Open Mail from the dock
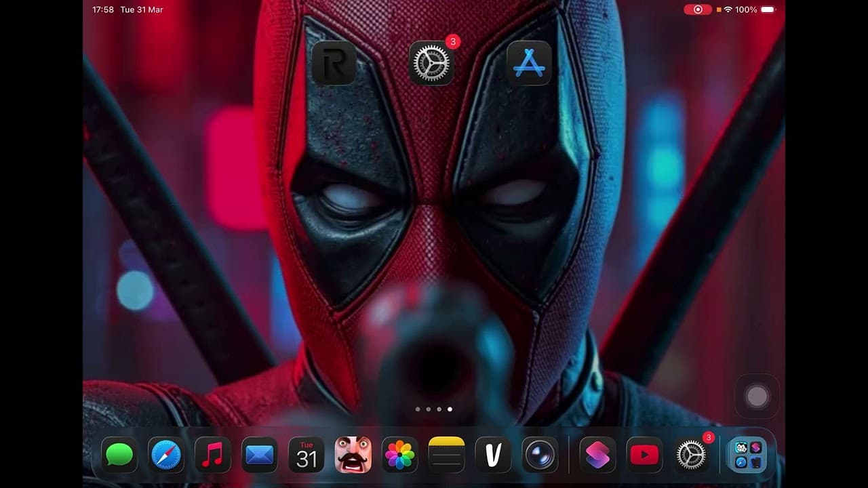 tap(260, 455)
